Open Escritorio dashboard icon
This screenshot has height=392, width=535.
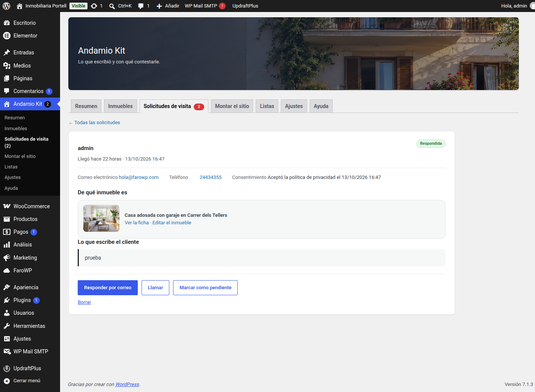pos(7,23)
